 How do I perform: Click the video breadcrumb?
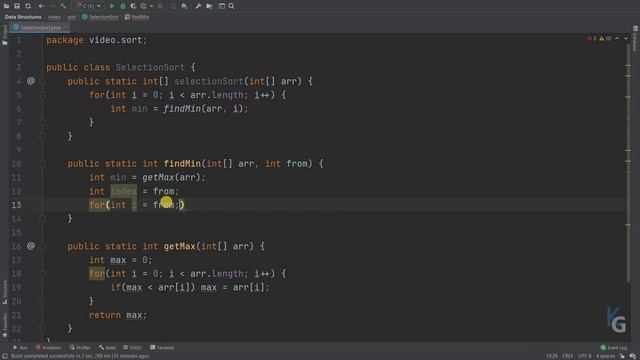click(x=54, y=17)
